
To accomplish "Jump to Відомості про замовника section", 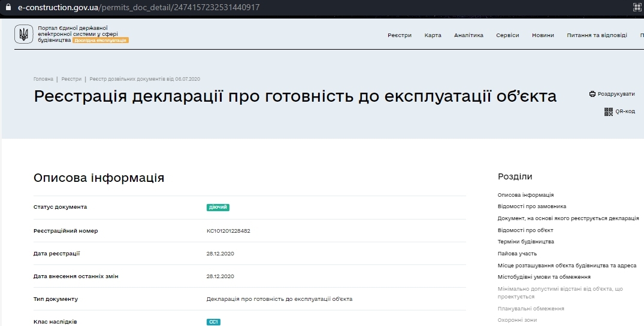I will [532, 207].
